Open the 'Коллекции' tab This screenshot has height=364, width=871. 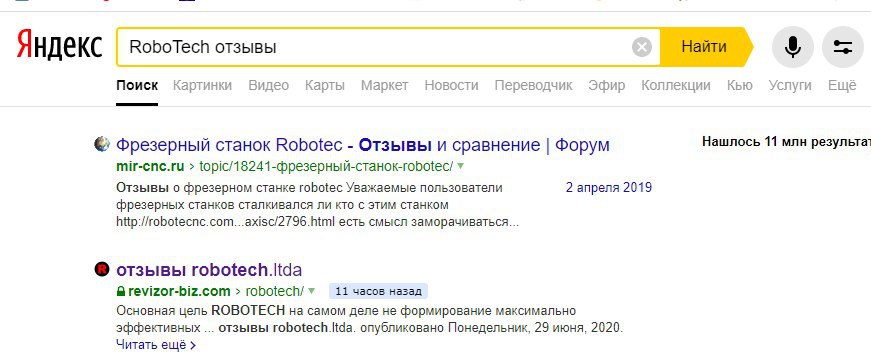675,86
